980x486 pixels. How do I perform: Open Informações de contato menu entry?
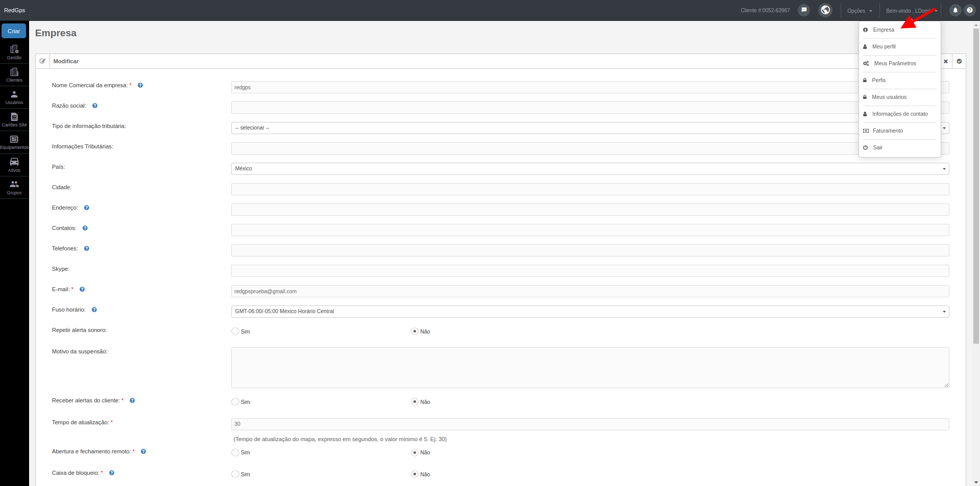(900, 114)
